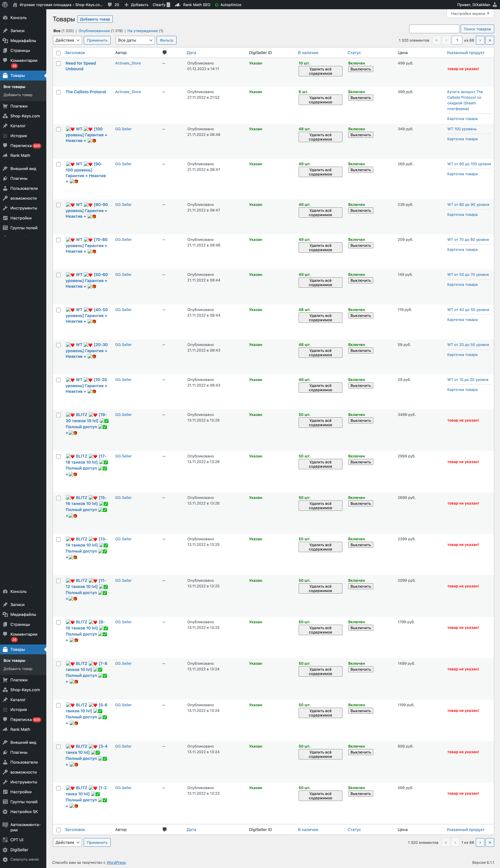Open Комментарии in top sidebar
Screen dimensions: 500x868
23,63
